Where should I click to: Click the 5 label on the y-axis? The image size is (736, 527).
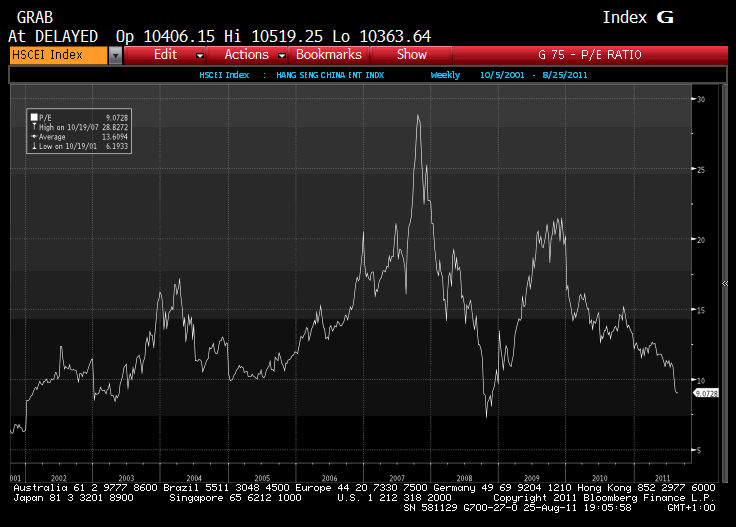click(x=699, y=451)
